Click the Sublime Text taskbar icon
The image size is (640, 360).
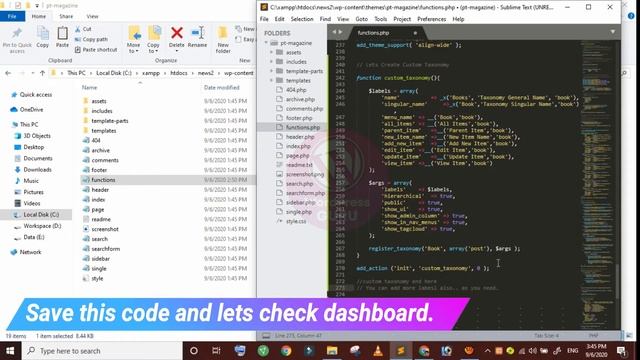point(401,351)
